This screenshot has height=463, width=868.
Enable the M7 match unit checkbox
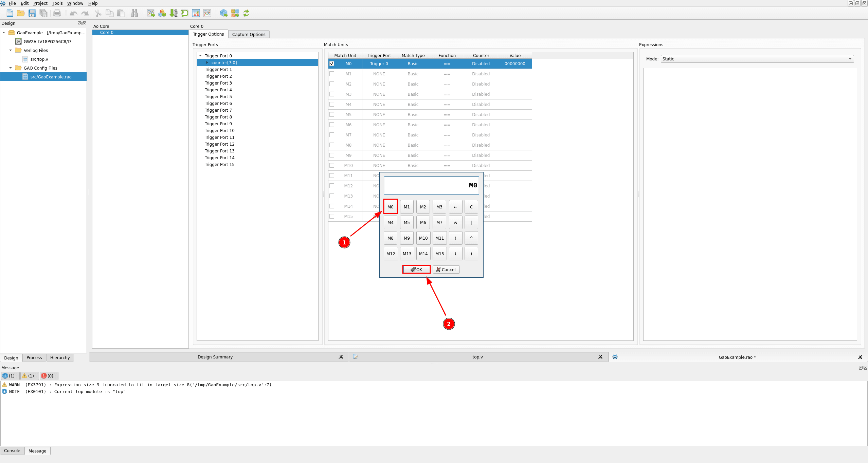coord(332,135)
